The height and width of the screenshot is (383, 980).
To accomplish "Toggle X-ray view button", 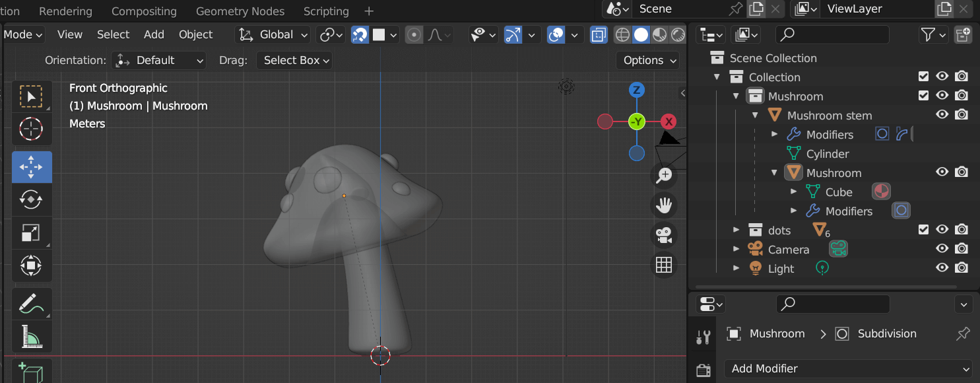I will [x=599, y=34].
